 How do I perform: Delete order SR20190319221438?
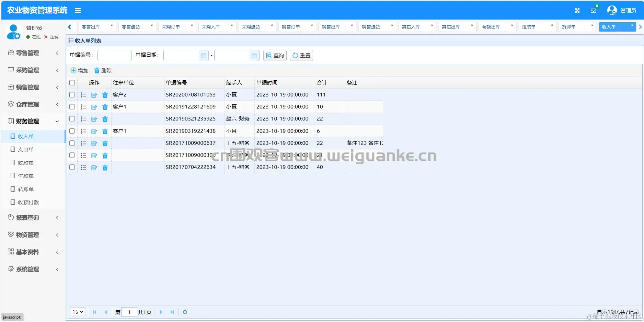(x=105, y=131)
